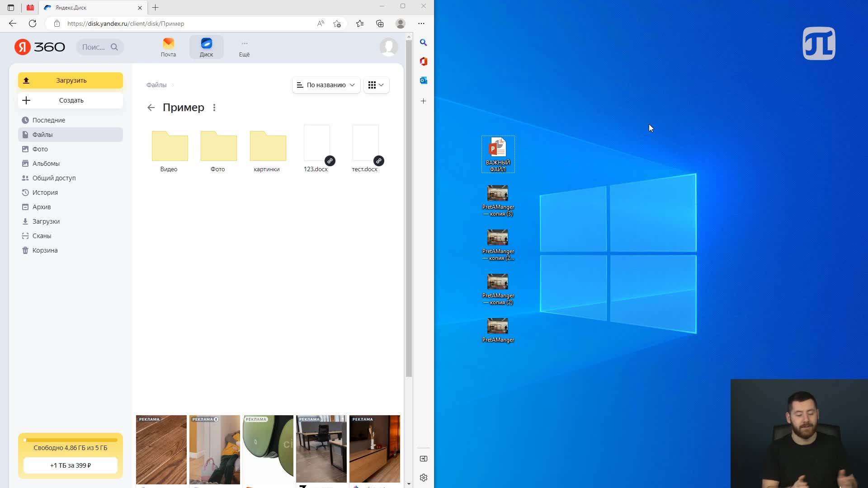868x488 pixels.
Task: Select ВАЖНЫЙ ФАЙЛ on the desktop
Action: tap(498, 155)
